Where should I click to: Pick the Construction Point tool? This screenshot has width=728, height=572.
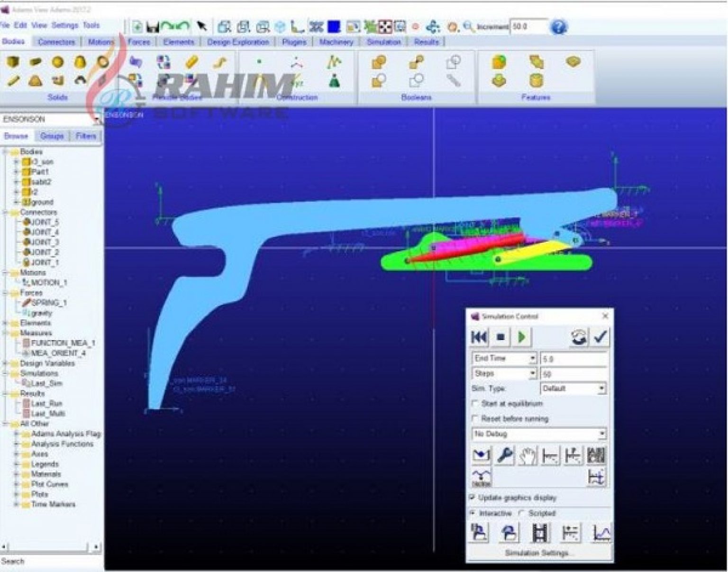pos(259,61)
